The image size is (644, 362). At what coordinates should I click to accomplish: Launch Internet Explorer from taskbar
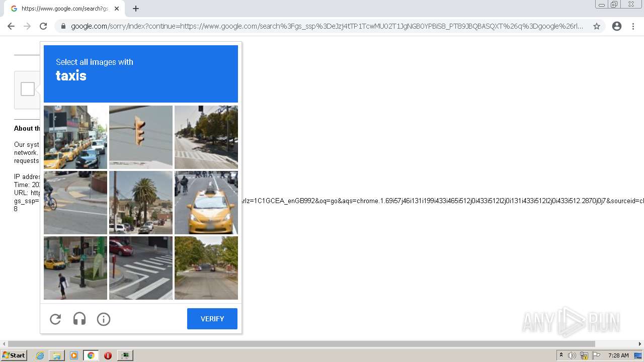[40, 355]
